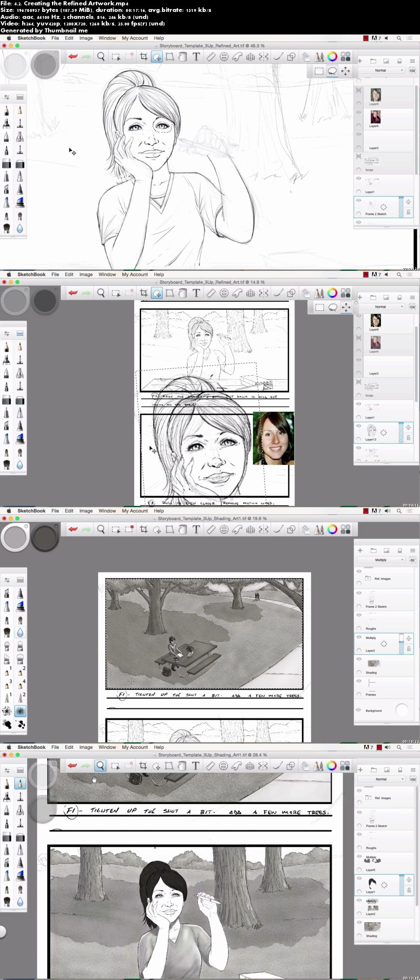
Task: Open the French Curve tool in the 46.3 % window
Action: (237, 57)
